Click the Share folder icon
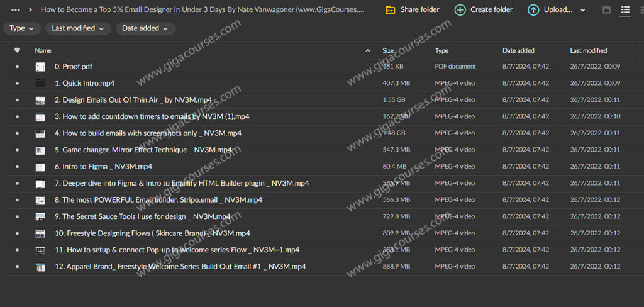Viewport: 644px width, 307px height. (390, 10)
